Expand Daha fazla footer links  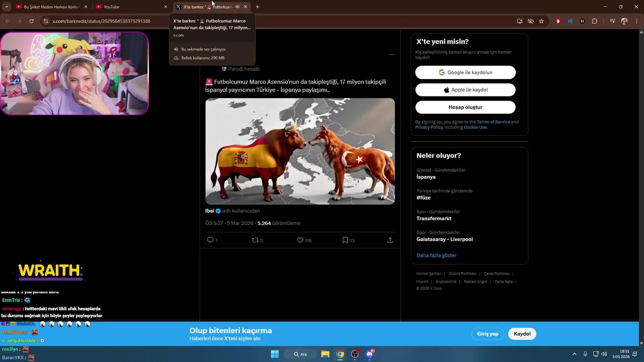click(x=505, y=282)
